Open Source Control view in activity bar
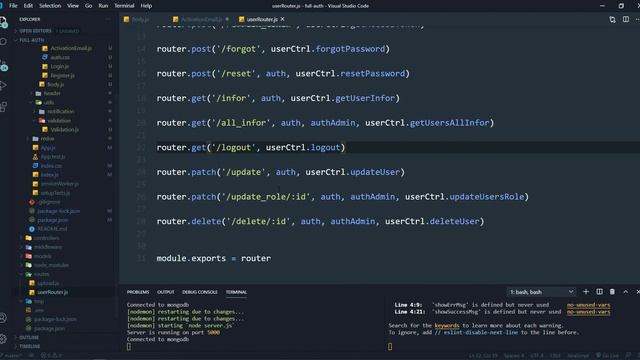 4,64
